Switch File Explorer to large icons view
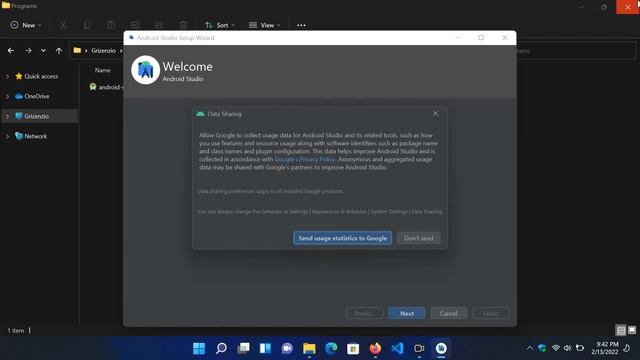640x360 pixels. (631, 330)
